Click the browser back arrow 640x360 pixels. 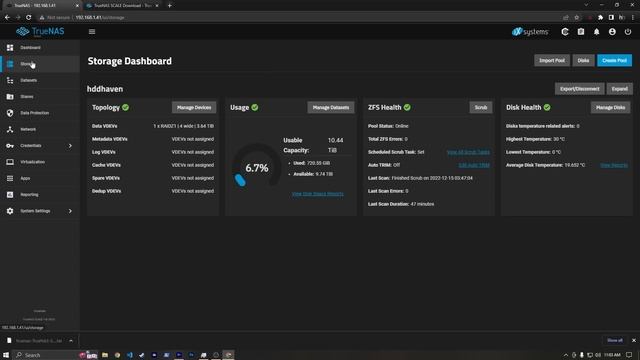[7, 18]
